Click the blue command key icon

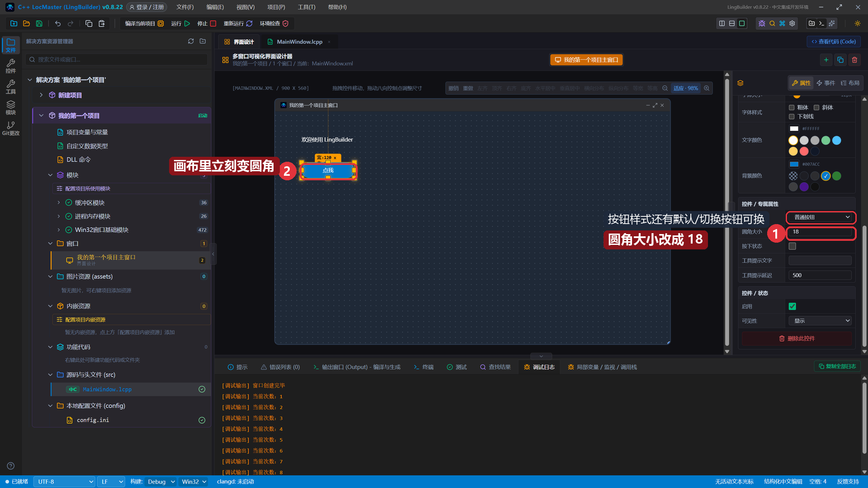point(782,23)
